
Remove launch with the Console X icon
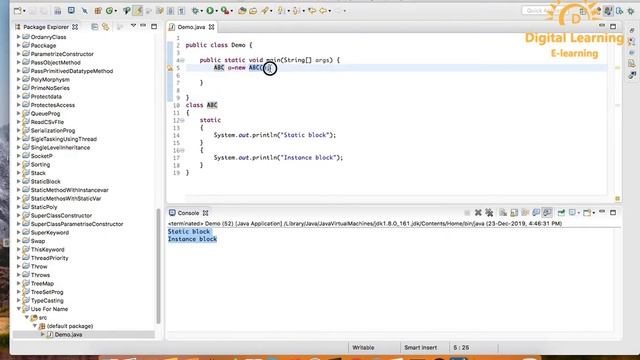coord(478,213)
